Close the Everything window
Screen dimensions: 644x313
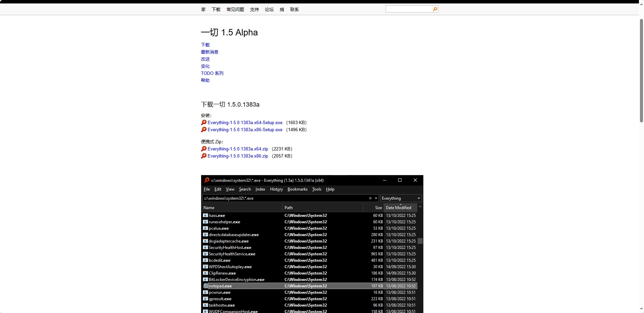click(415, 180)
